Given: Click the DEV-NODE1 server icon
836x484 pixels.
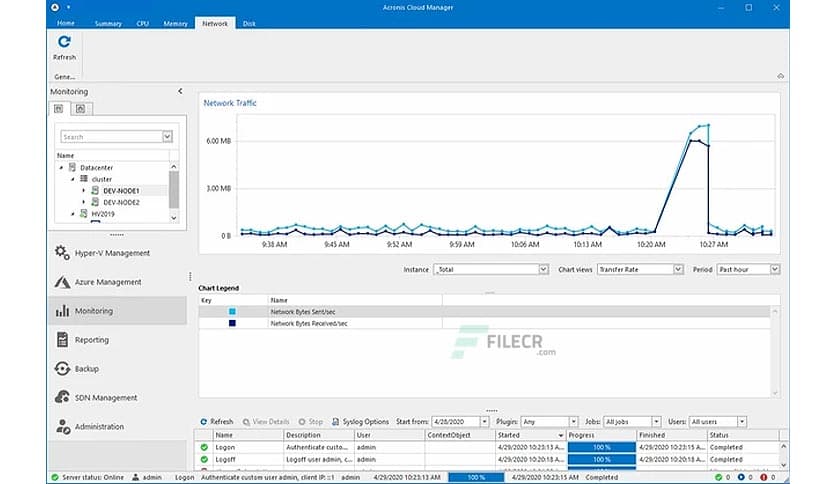Looking at the screenshot, I should click(95, 190).
